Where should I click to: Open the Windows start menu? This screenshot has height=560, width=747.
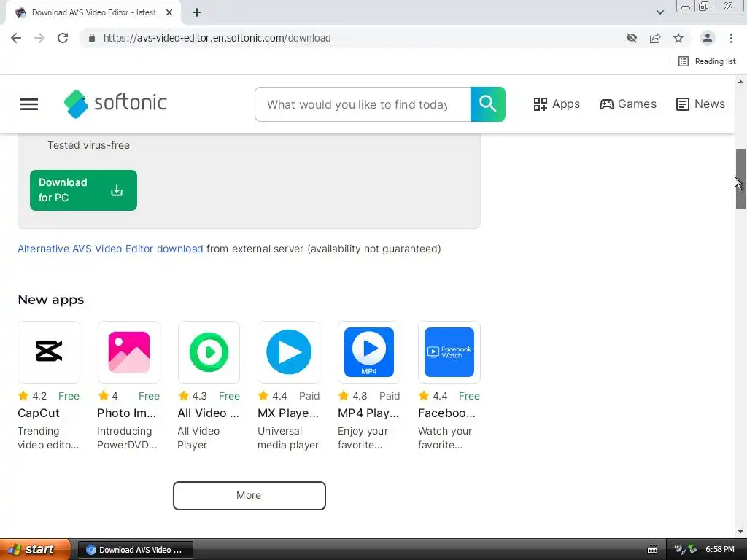(x=35, y=549)
